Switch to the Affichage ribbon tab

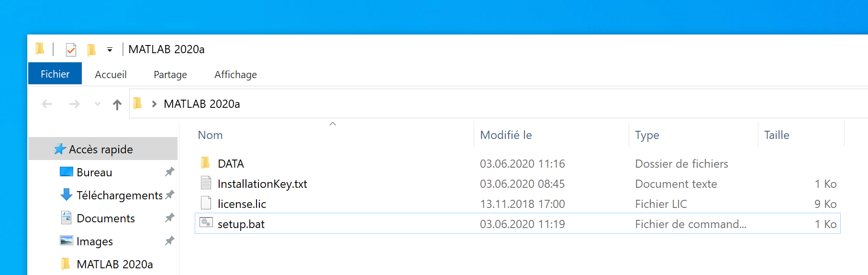coord(235,75)
